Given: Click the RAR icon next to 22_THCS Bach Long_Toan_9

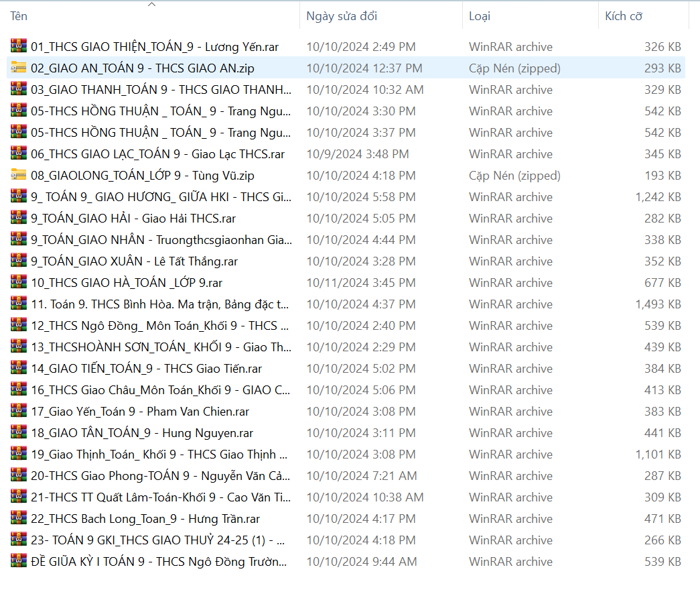Looking at the screenshot, I should tap(18, 518).
